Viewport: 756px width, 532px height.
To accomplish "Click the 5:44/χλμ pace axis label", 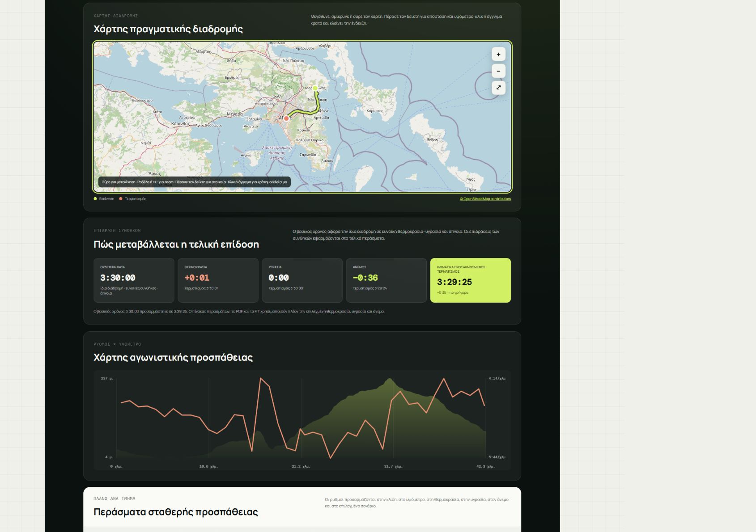I will click(x=497, y=457).
